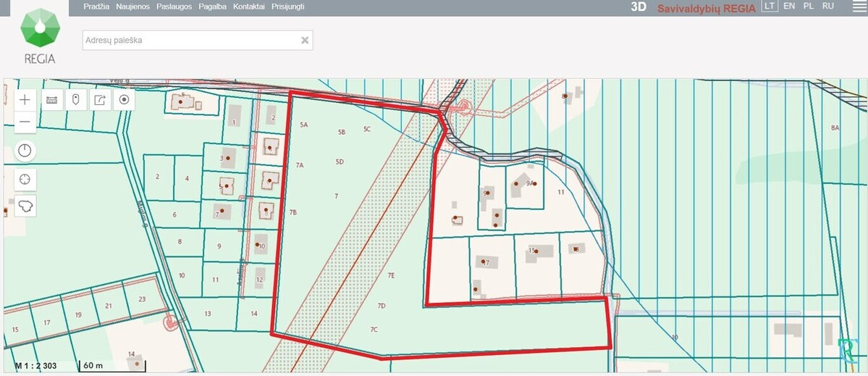Click parcel label 7B on map

pyautogui.click(x=293, y=212)
